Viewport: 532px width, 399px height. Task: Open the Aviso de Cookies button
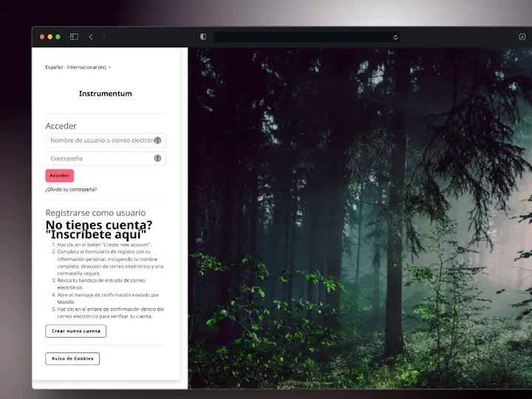click(x=72, y=358)
